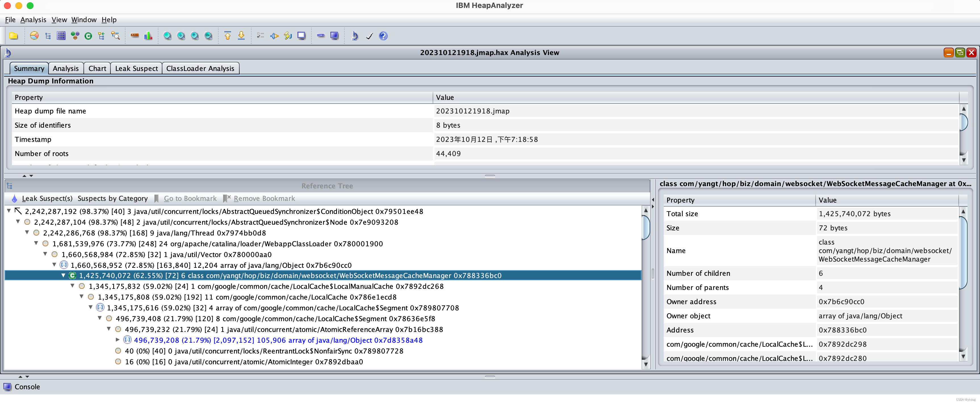Viewport: 980px width, 404px height.
Task: Click the Total size value 1,425,740,072 bytes
Action: pyautogui.click(x=855, y=214)
